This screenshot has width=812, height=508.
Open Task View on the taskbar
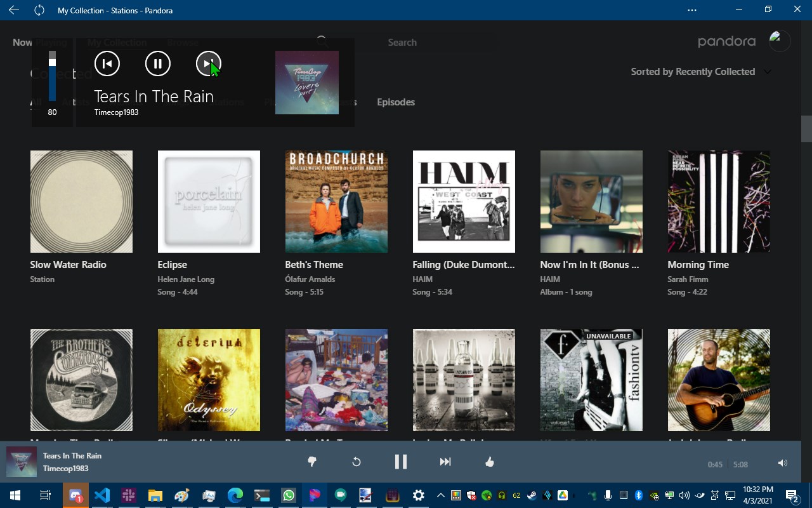45,495
